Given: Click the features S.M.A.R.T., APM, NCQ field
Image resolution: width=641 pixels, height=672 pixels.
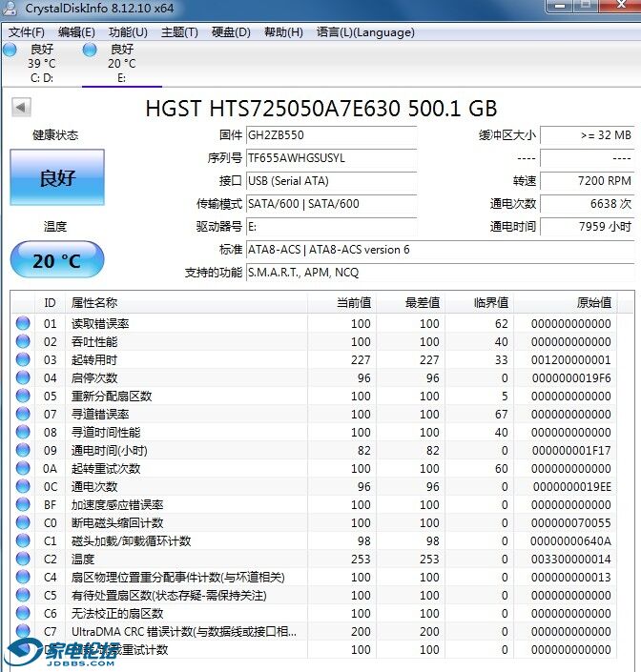Looking at the screenshot, I should pos(441,273).
